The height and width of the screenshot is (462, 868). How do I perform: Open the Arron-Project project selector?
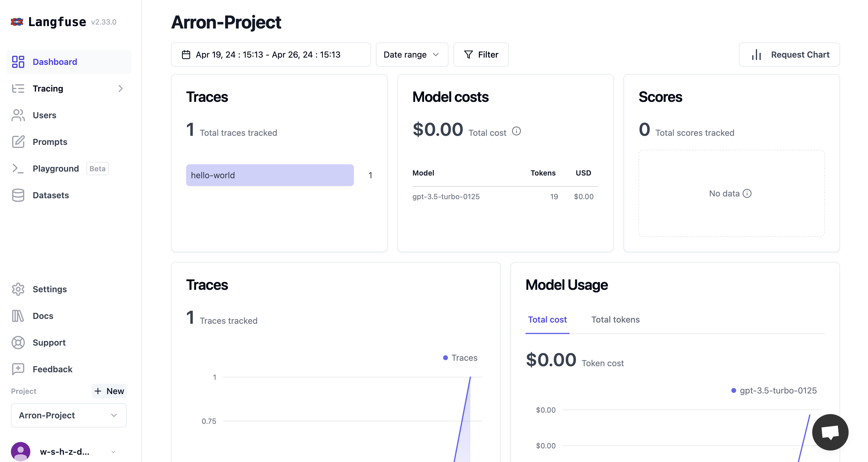(69, 415)
